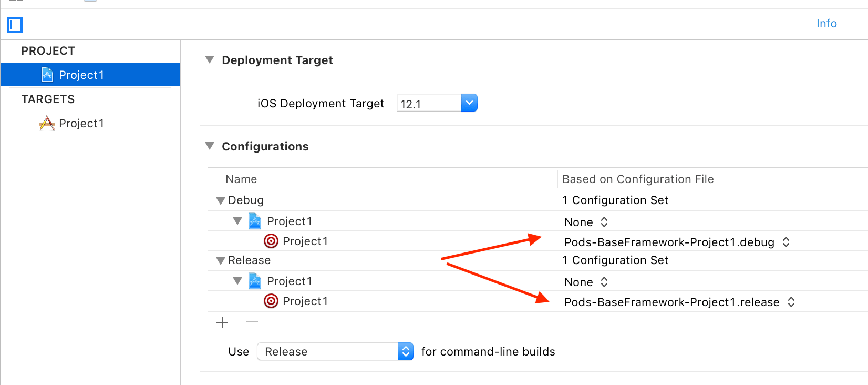
Task: Click the Project1 blueprint icon under Debug
Action: [x=255, y=221]
